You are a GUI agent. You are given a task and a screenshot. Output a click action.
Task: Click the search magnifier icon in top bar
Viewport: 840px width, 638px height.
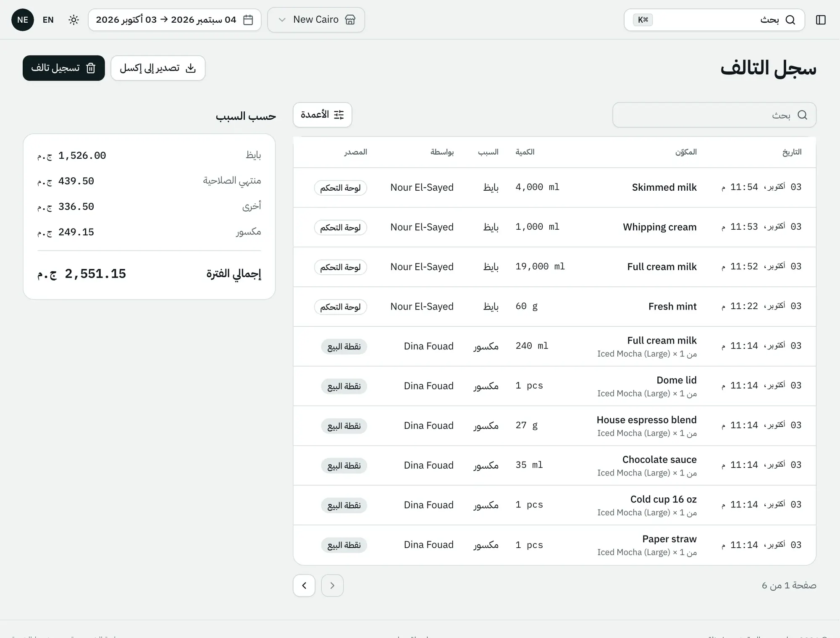pos(790,20)
